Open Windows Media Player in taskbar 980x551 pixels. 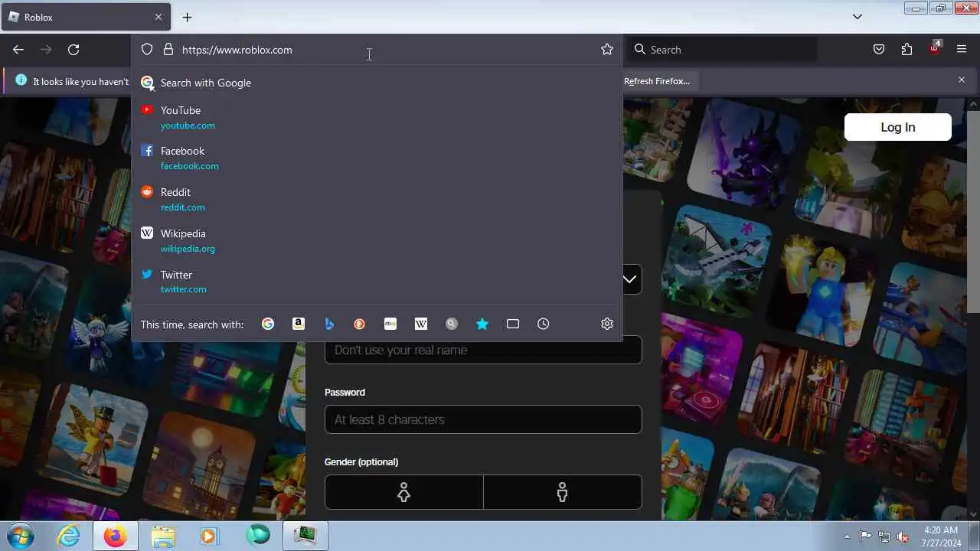pyautogui.click(x=210, y=536)
